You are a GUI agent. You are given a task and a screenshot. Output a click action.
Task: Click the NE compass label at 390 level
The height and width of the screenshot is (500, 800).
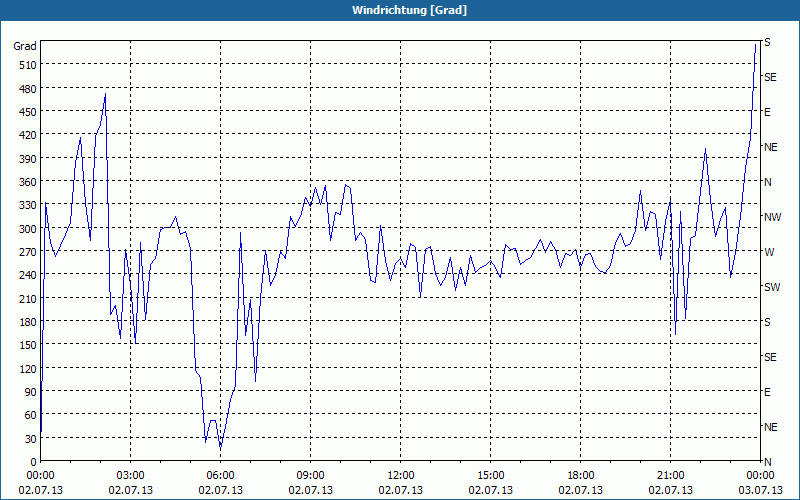[771, 147]
